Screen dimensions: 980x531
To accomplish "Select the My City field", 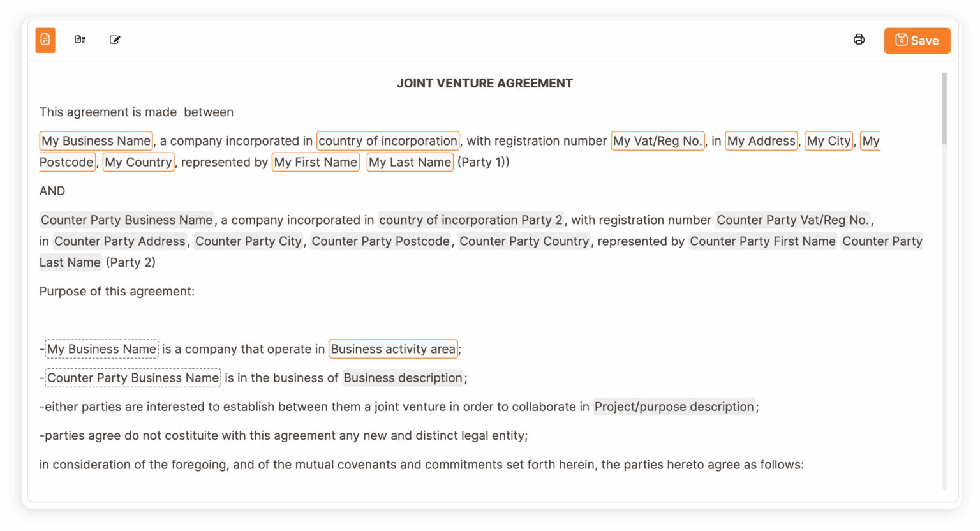I will point(828,140).
